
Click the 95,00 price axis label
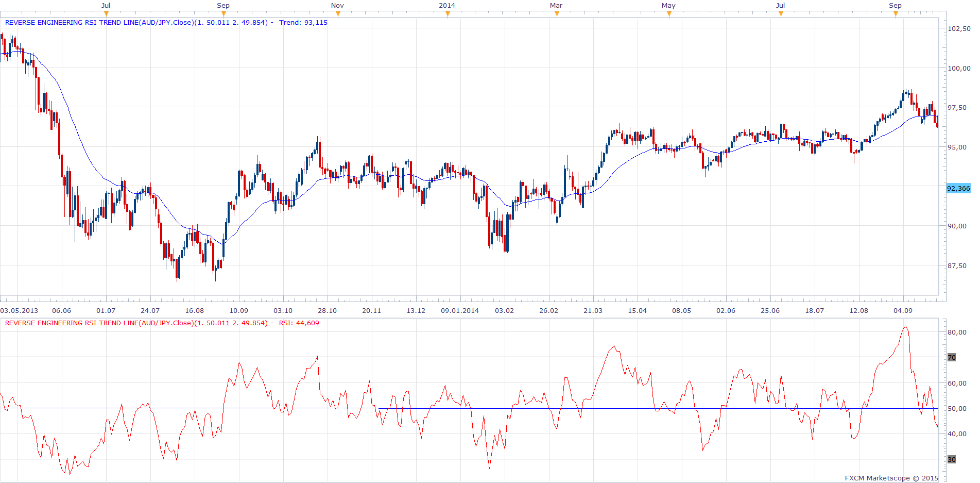[x=957, y=147]
